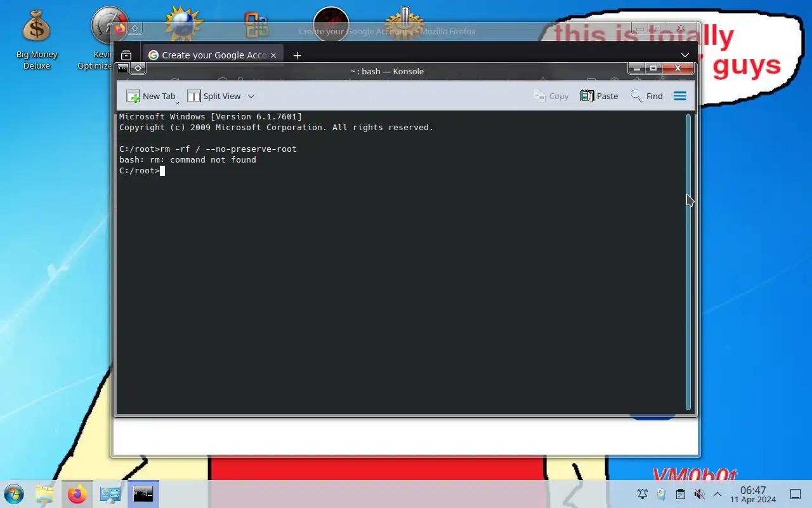
Task: Switch to Firefox from the taskbar
Action: click(77, 494)
